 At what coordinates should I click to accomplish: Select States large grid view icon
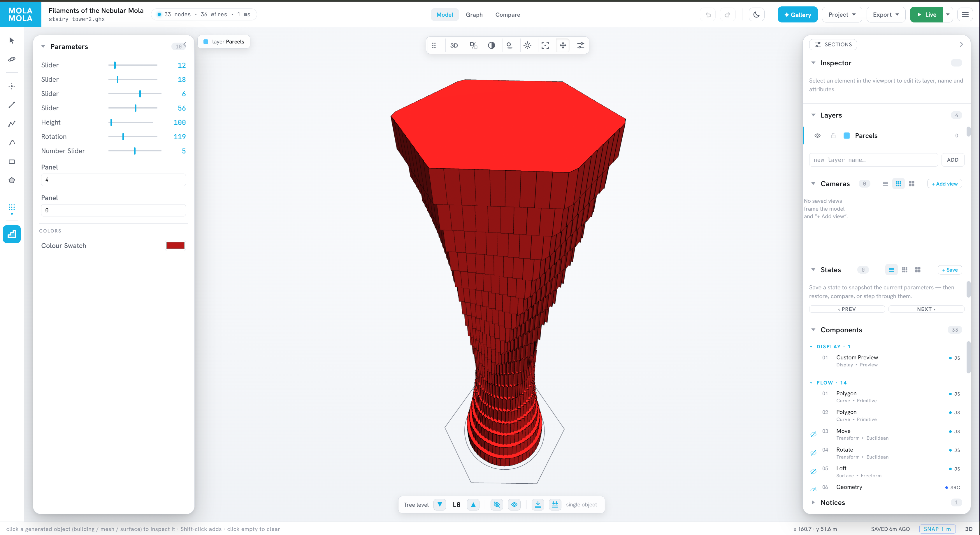(x=918, y=270)
